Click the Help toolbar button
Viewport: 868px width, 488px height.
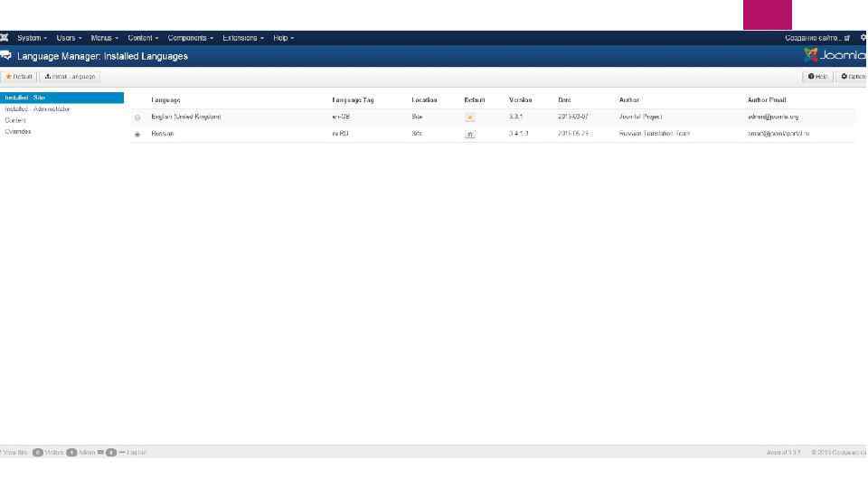tap(817, 76)
